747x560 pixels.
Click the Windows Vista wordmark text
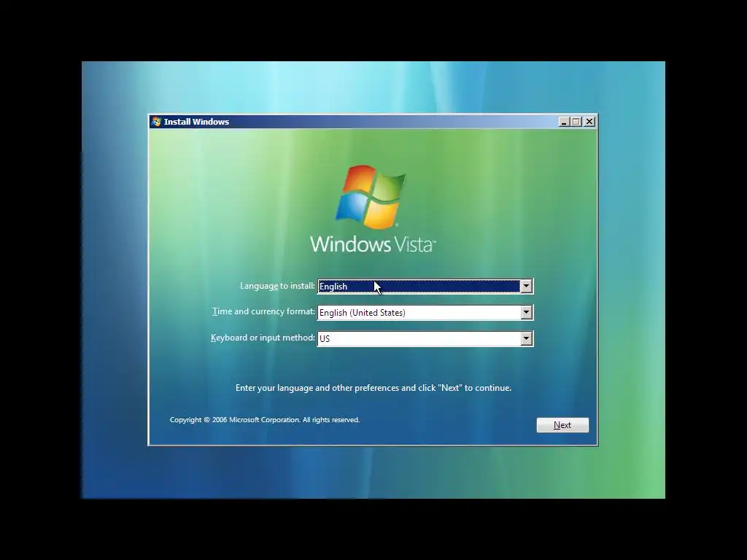[x=373, y=244]
